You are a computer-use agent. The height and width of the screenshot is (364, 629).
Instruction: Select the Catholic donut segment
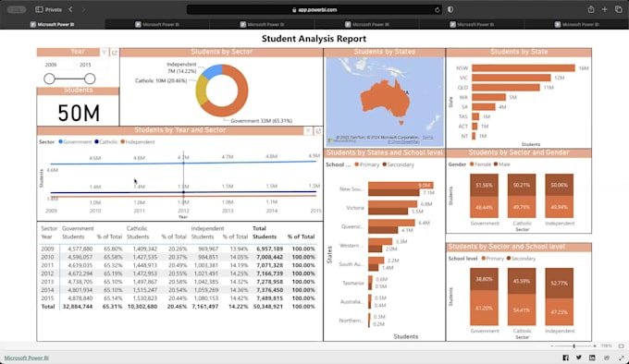[201, 91]
